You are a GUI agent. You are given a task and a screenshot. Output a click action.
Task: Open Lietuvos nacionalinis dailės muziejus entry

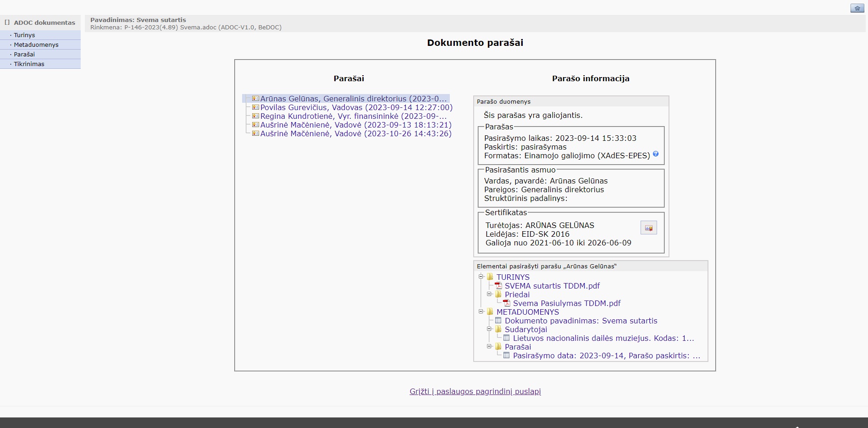[603, 338]
